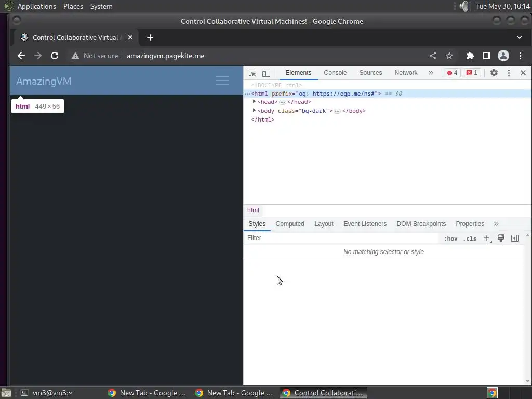
Task: Click the show desktop taskbar icon
Action: (x=6, y=393)
